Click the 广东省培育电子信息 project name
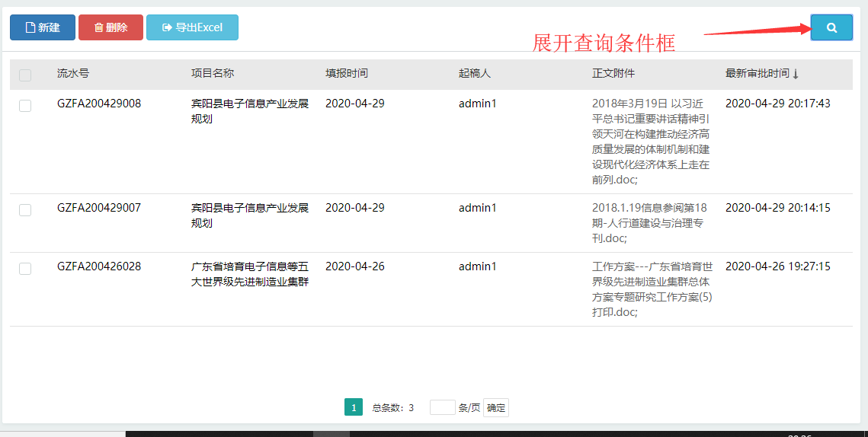Image resolution: width=868 pixels, height=437 pixels. click(250, 274)
